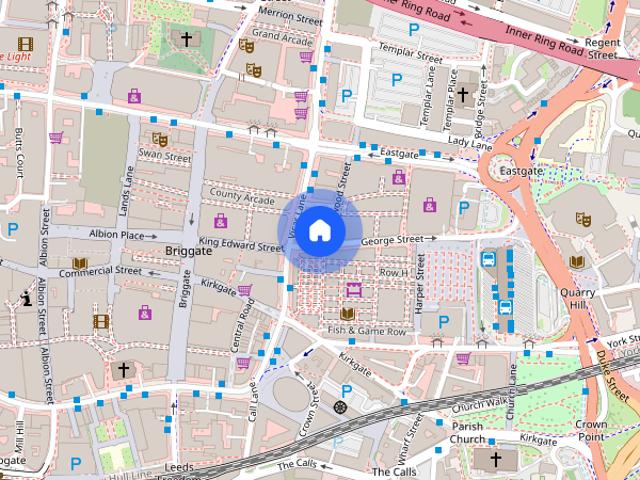640x480 pixels.
Task: Click the 'Regent Street' label
Action: point(602,49)
